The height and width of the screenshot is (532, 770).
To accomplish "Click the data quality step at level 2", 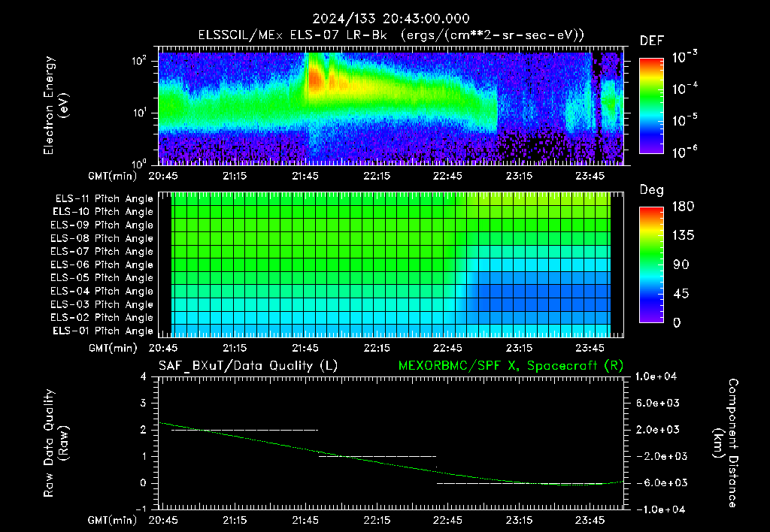I will click(x=244, y=431).
